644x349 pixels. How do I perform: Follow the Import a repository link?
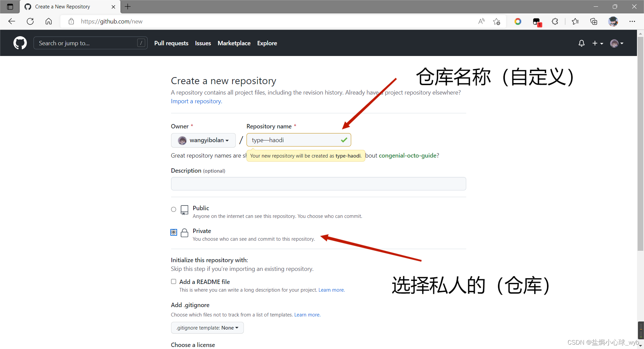(196, 101)
